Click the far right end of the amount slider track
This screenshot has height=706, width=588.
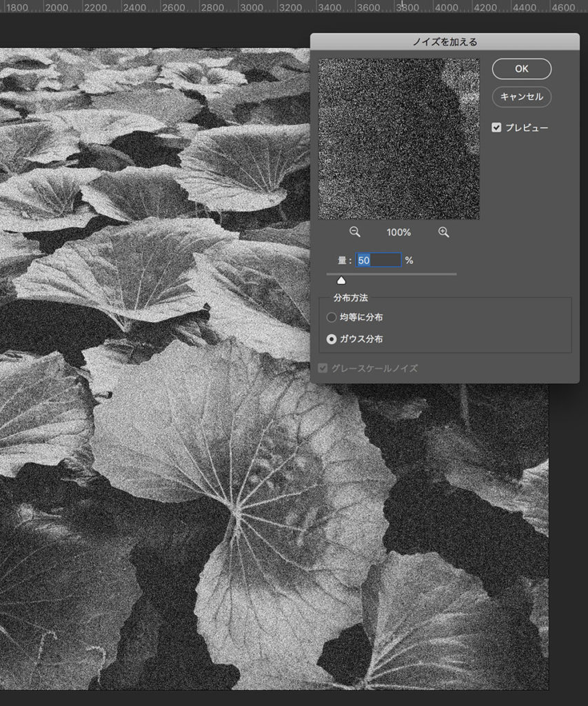(455, 274)
